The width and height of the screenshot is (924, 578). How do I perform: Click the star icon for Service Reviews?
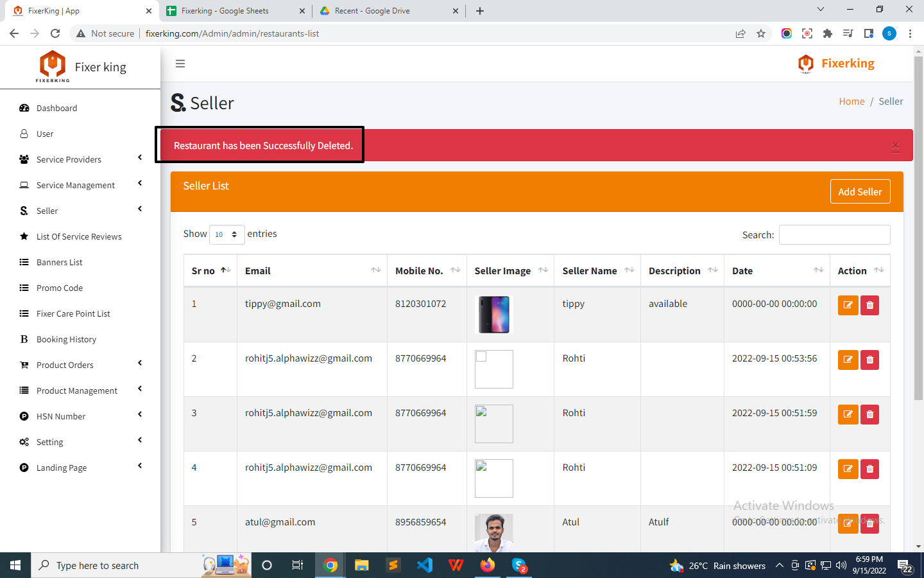[24, 236]
